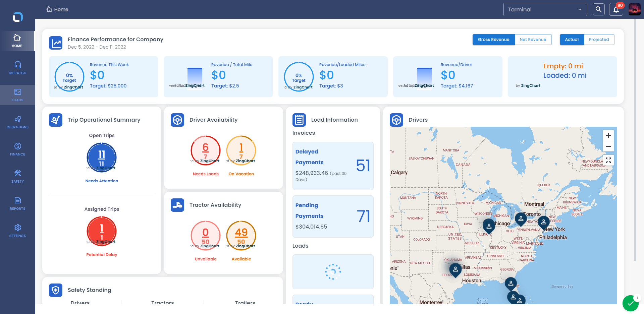Click the Home breadcrumb link
644x314 pixels.
pyautogui.click(x=57, y=9)
